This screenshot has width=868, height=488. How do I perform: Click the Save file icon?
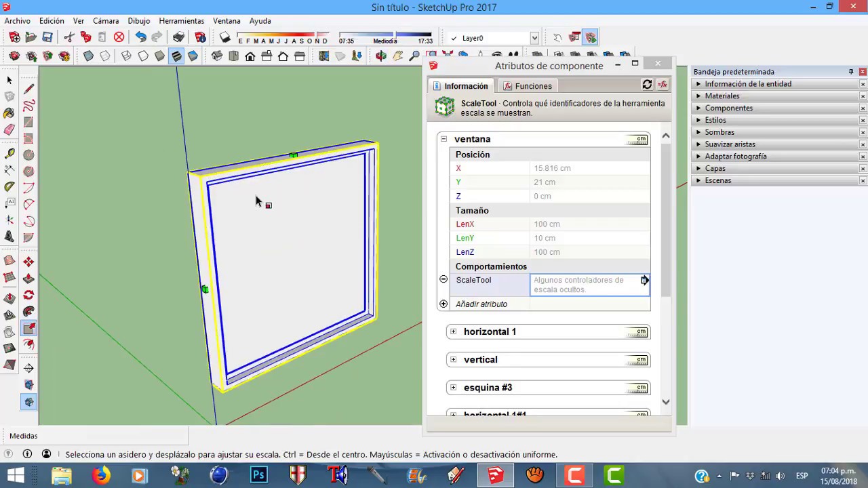tap(47, 37)
